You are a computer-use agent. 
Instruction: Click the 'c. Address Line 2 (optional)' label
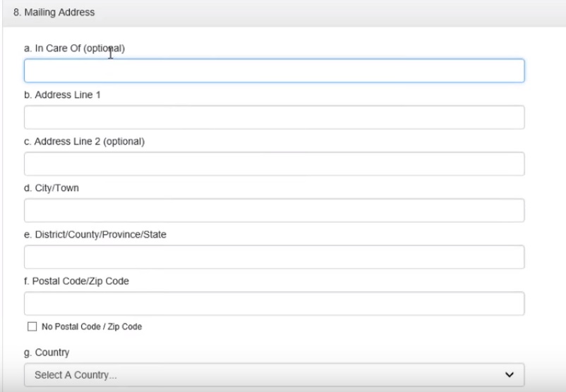[84, 142]
